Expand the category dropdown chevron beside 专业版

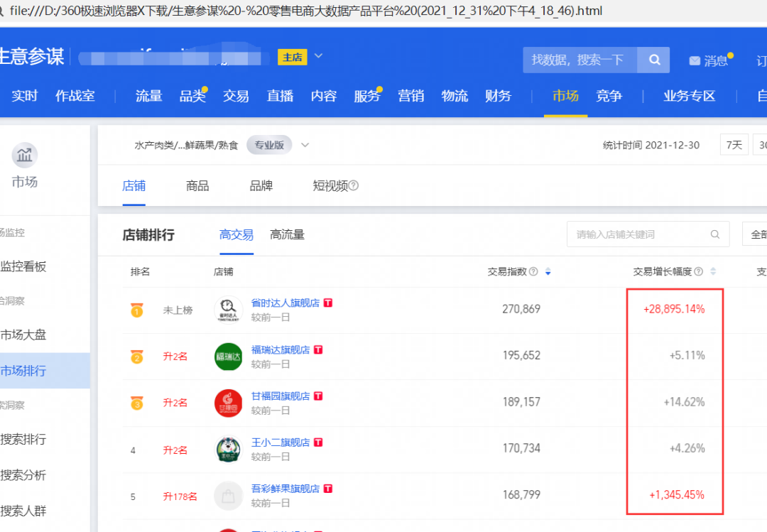(305, 145)
